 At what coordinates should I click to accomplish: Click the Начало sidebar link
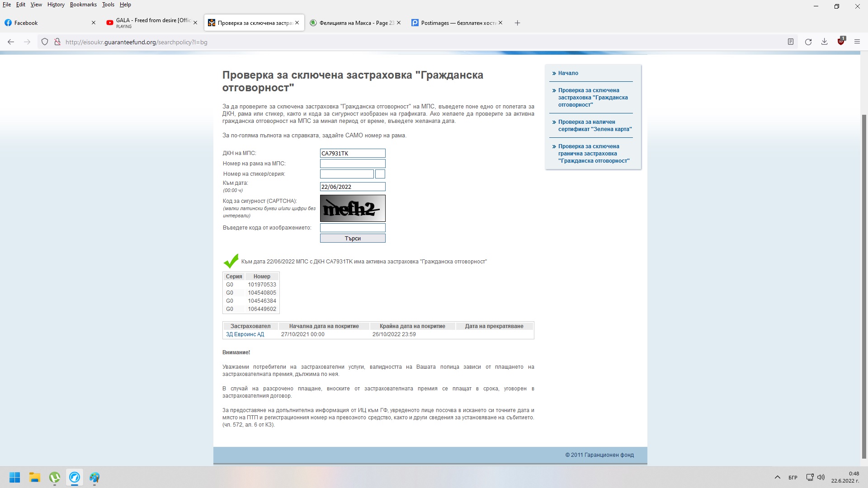tap(568, 73)
